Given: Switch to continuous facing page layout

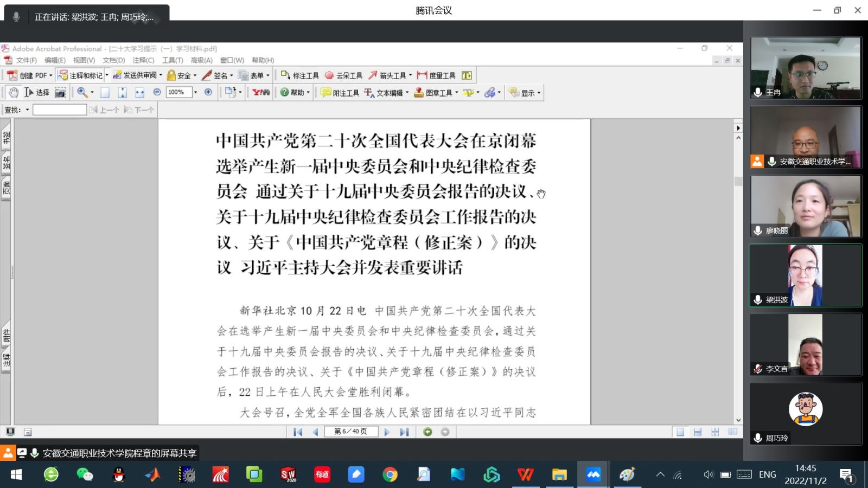Looking at the screenshot, I should [715, 432].
